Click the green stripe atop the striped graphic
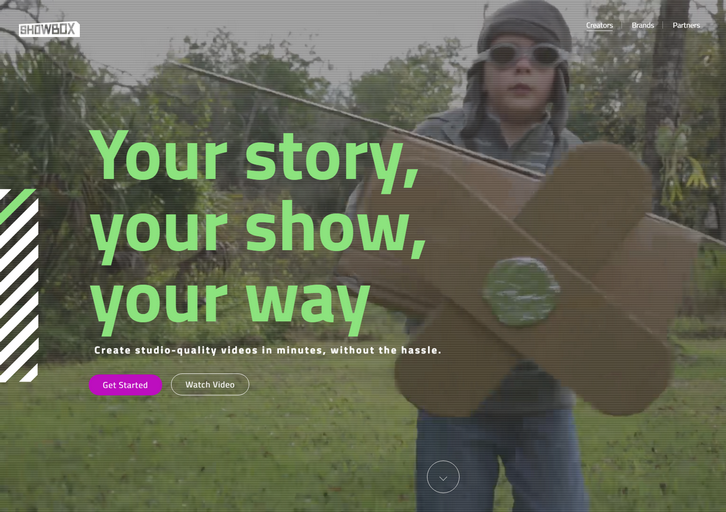The width and height of the screenshot is (726, 512). tap(17, 206)
